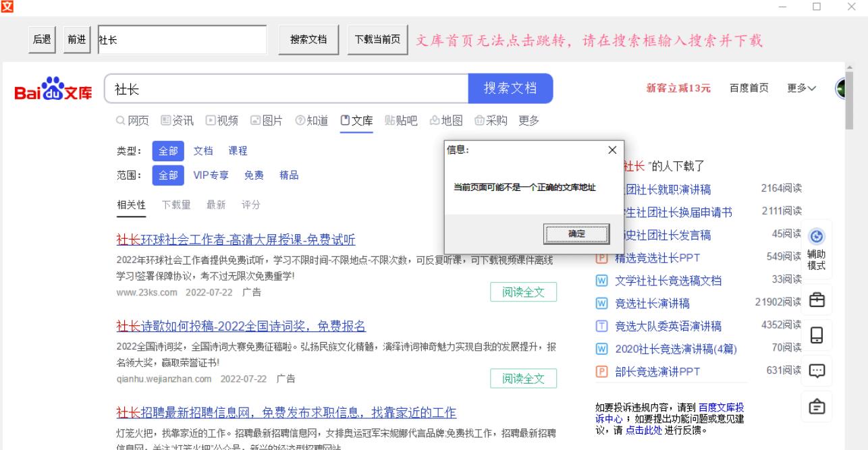The height and width of the screenshot is (450, 868).
Task: Click the blue 搜索文档 button
Action: [x=510, y=89]
